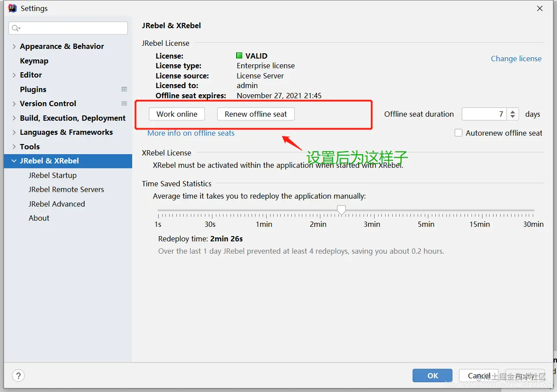Expand the Tools section chevron
This screenshot has width=557, height=392.
[14, 147]
